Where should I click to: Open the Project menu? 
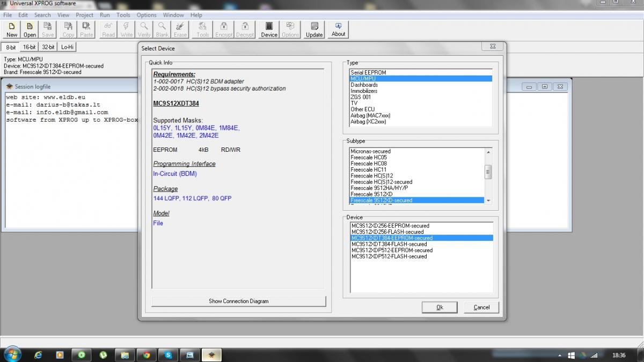(x=84, y=15)
